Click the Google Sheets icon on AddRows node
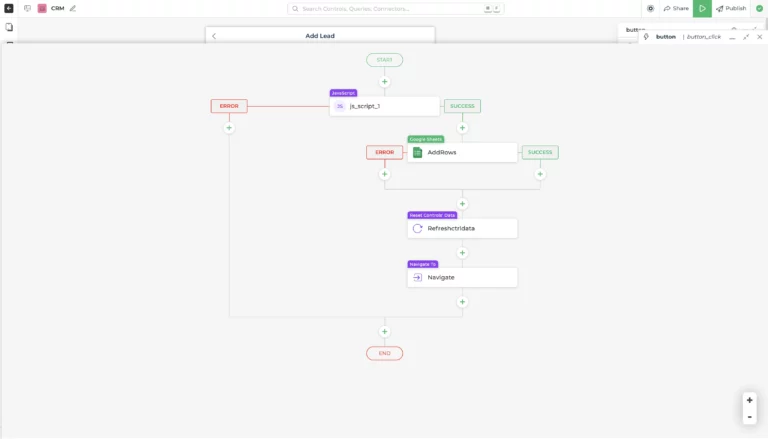768x439 pixels. pos(418,152)
